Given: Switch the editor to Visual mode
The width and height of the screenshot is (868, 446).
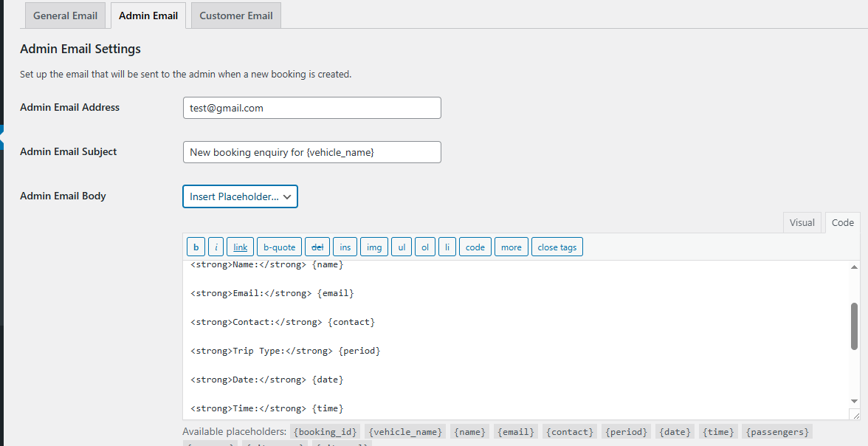Looking at the screenshot, I should [802, 222].
